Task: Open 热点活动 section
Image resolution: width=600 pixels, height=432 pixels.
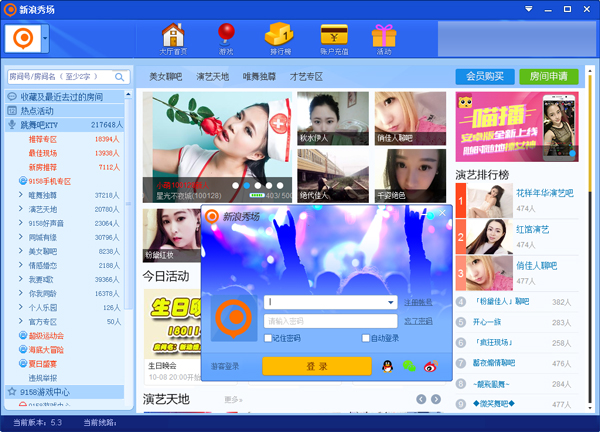Action: tap(64, 111)
